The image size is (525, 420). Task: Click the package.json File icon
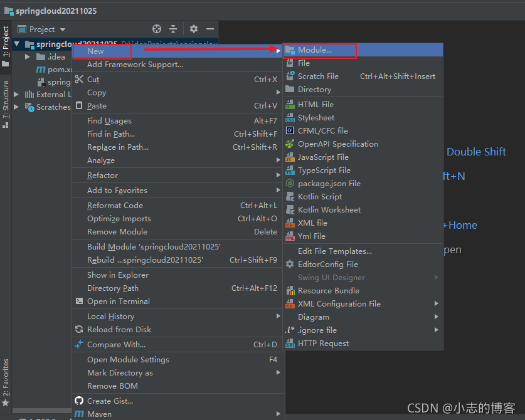coord(290,184)
